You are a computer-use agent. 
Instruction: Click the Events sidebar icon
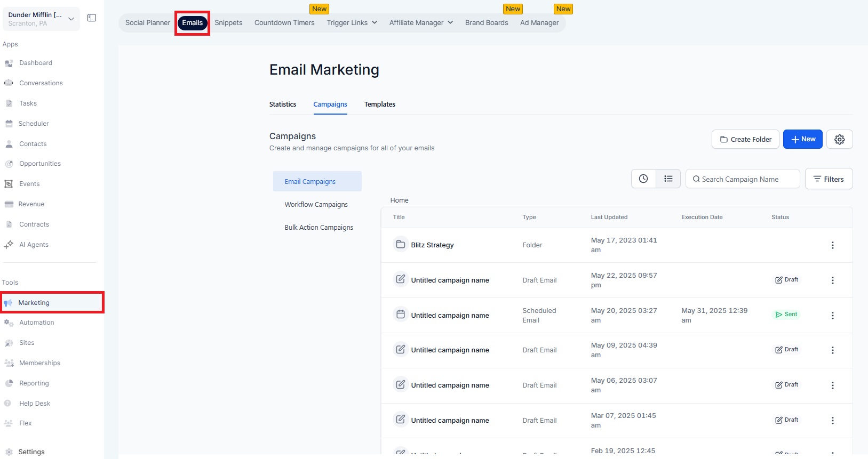[x=9, y=184]
